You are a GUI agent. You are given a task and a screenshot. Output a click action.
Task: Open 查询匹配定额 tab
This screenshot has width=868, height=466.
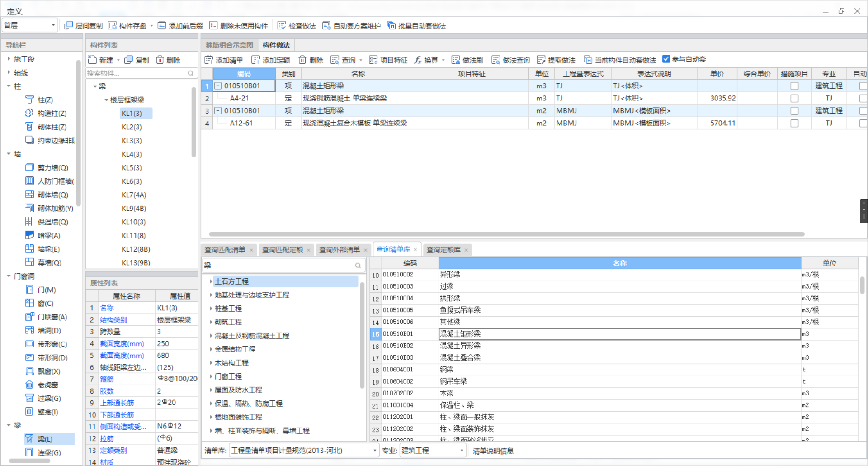coord(283,250)
